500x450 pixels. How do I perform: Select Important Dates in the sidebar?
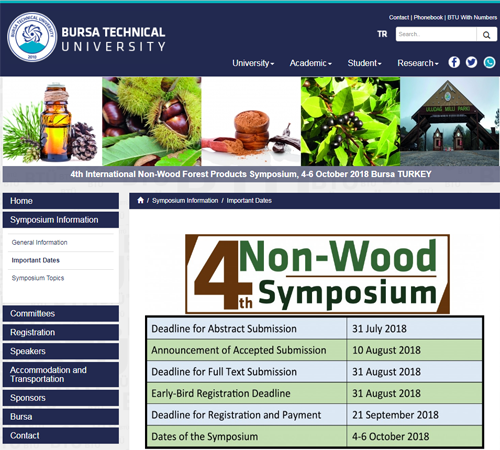(35, 260)
